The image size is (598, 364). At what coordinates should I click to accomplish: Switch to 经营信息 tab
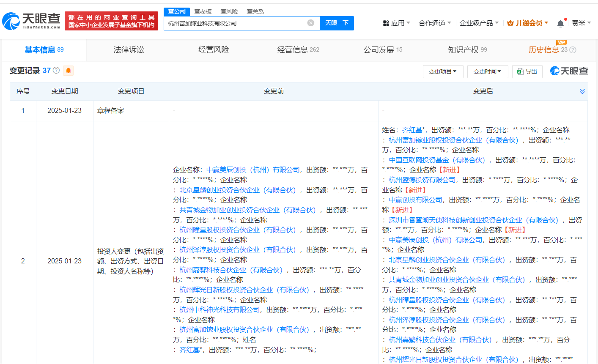click(x=298, y=50)
